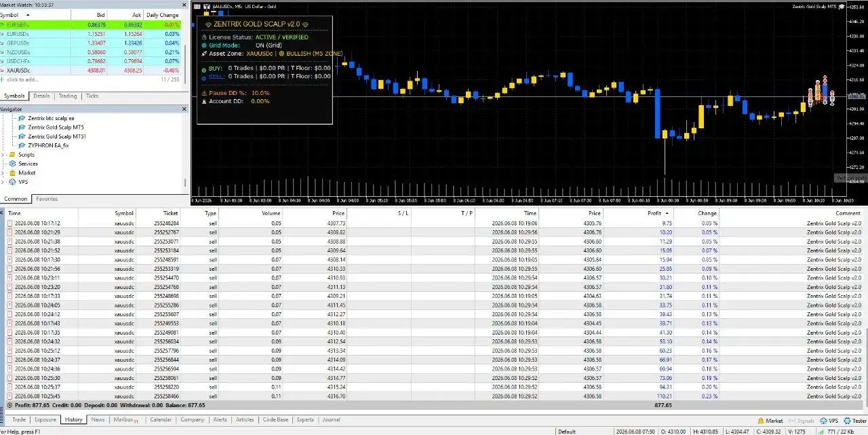Open the Favorites tab in Navigator

(x=47, y=199)
